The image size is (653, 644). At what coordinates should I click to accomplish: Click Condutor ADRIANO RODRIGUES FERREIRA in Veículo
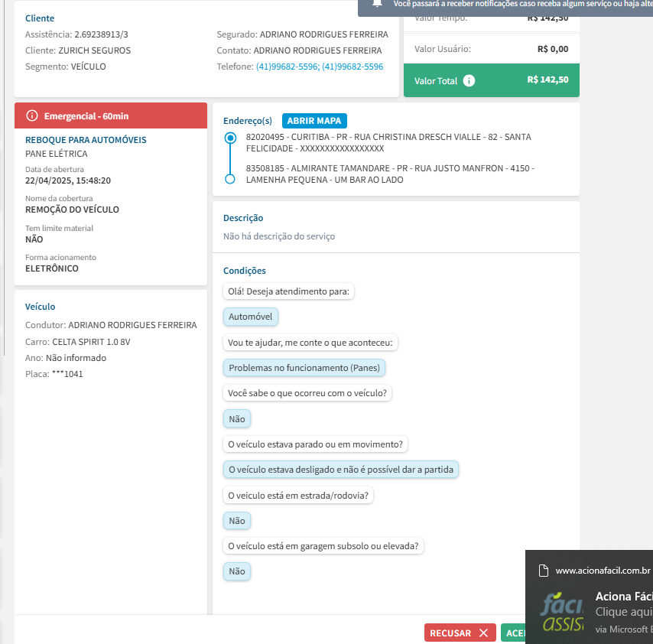tap(132, 325)
